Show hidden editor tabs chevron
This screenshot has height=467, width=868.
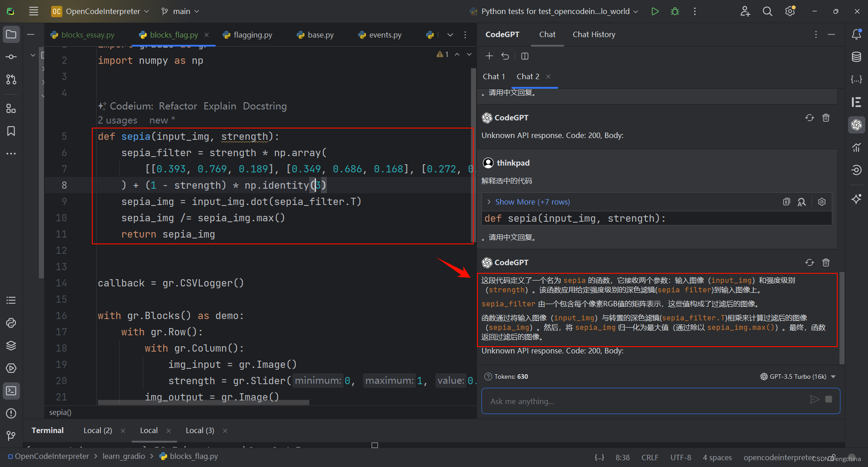(x=450, y=35)
